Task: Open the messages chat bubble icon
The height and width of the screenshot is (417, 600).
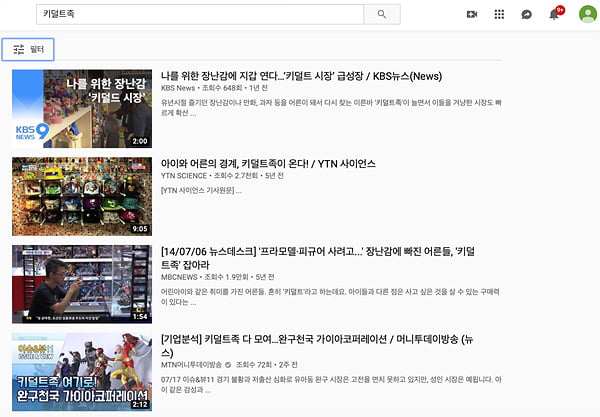Action: point(527,15)
